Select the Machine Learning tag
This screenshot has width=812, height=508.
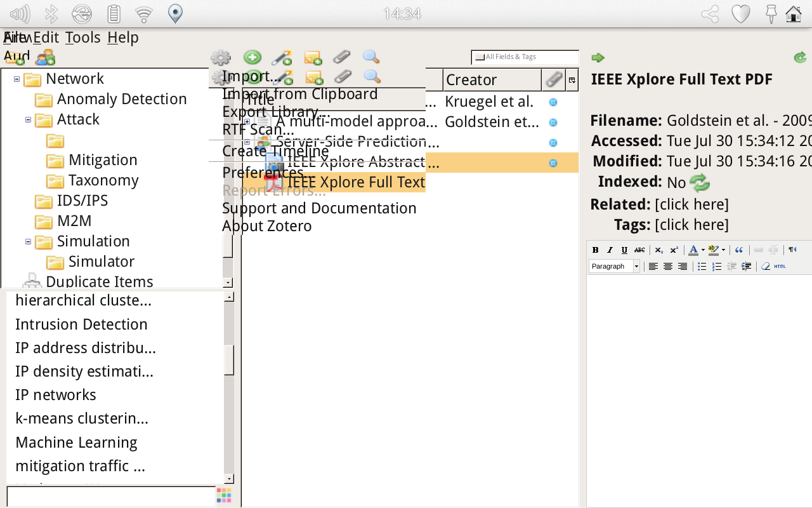pos(76,443)
